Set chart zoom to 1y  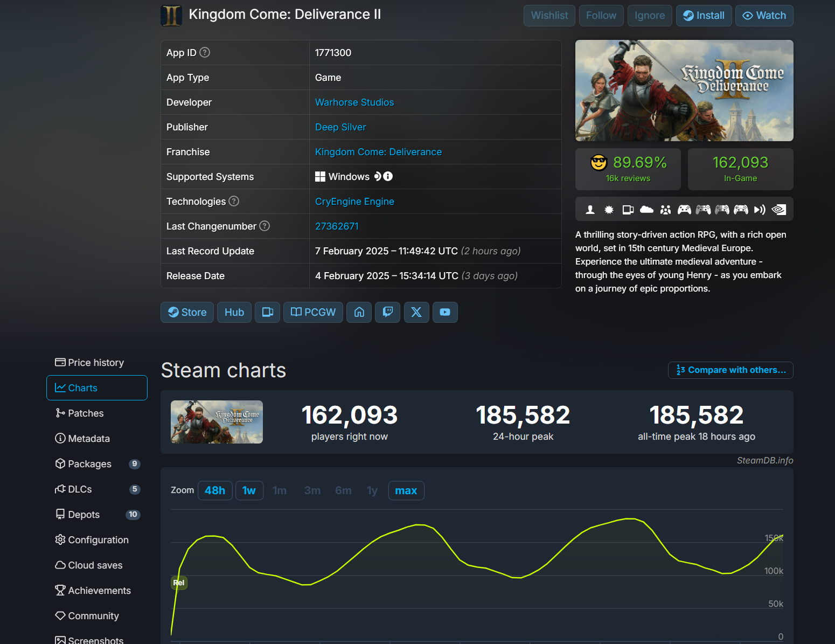(372, 490)
